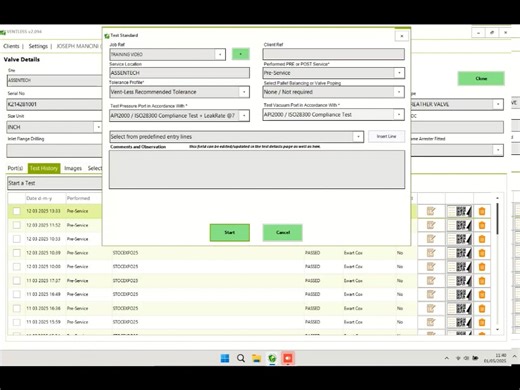Delete the test from 12 03 2025 10:09
The height and width of the screenshot is (390, 520).
pos(482,253)
